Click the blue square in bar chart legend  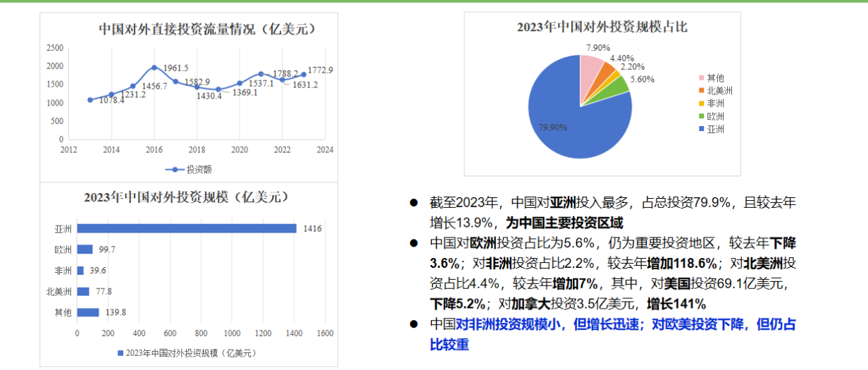coord(119,352)
